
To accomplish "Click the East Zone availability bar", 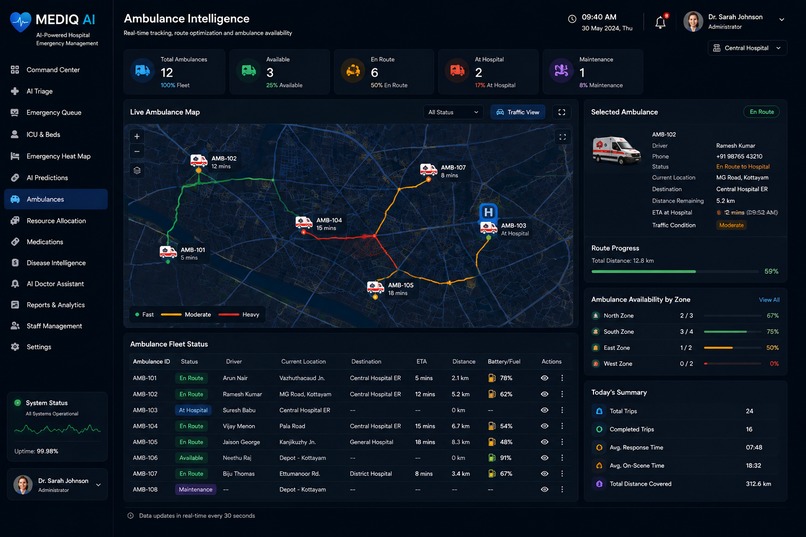I will (732, 348).
